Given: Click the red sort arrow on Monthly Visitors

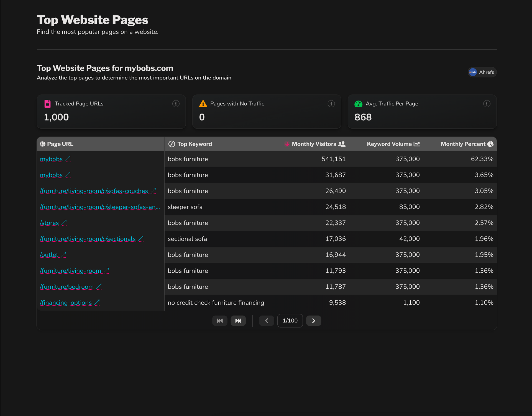Looking at the screenshot, I should pyautogui.click(x=287, y=144).
